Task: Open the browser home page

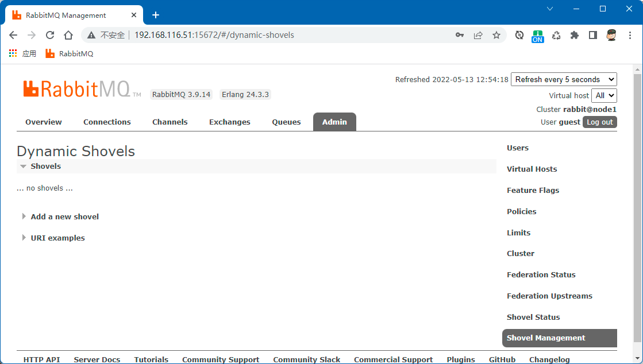Action: tap(68, 35)
